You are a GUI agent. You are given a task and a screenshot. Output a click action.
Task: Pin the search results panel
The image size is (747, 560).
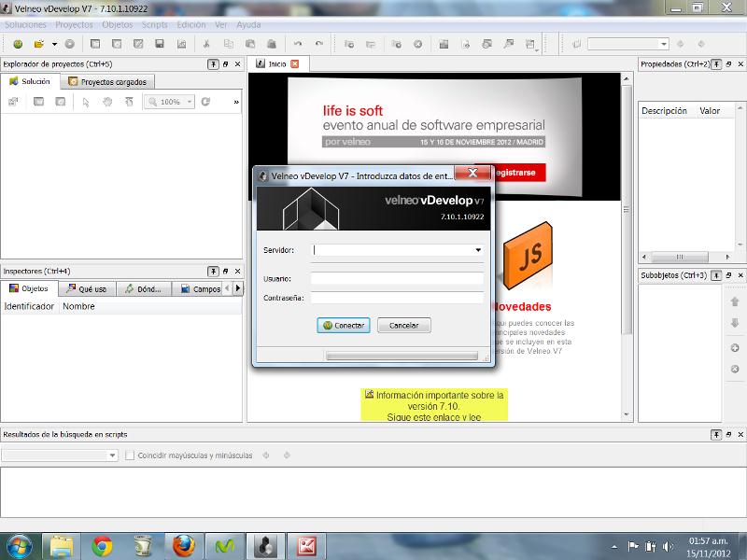pos(716,435)
